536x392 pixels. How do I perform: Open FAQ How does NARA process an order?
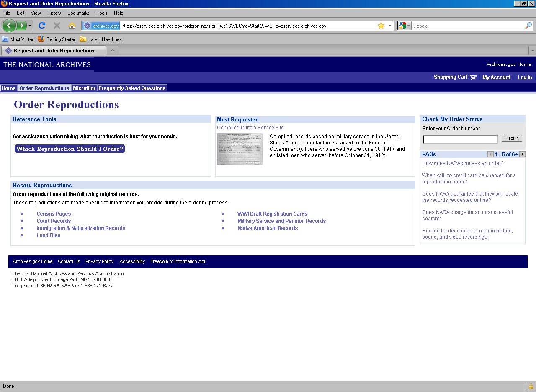tap(463, 163)
